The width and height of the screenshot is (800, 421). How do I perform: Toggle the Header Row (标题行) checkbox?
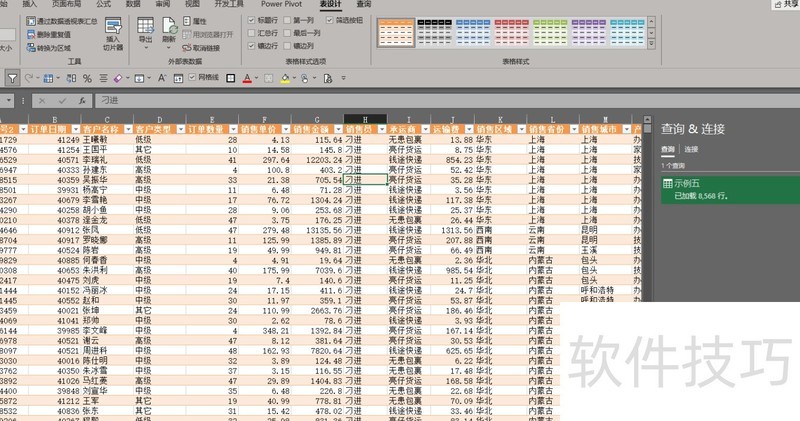[x=252, y=20]
